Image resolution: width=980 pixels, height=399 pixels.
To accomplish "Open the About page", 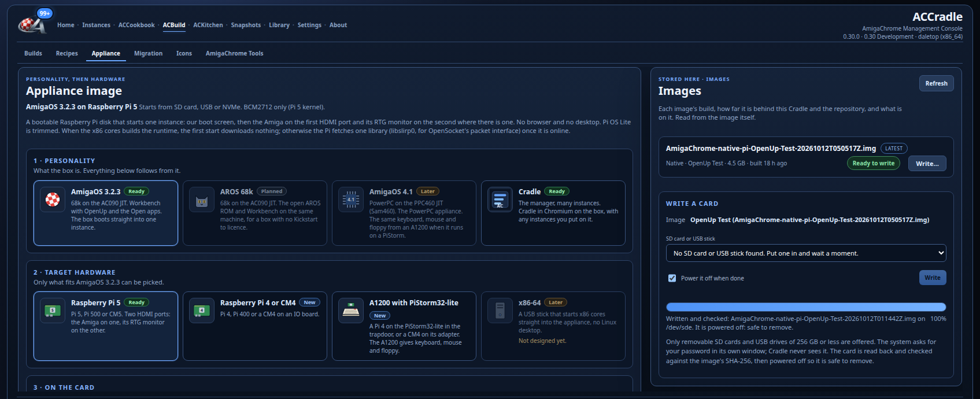I will pyautogui.click(x=338, y=25).
